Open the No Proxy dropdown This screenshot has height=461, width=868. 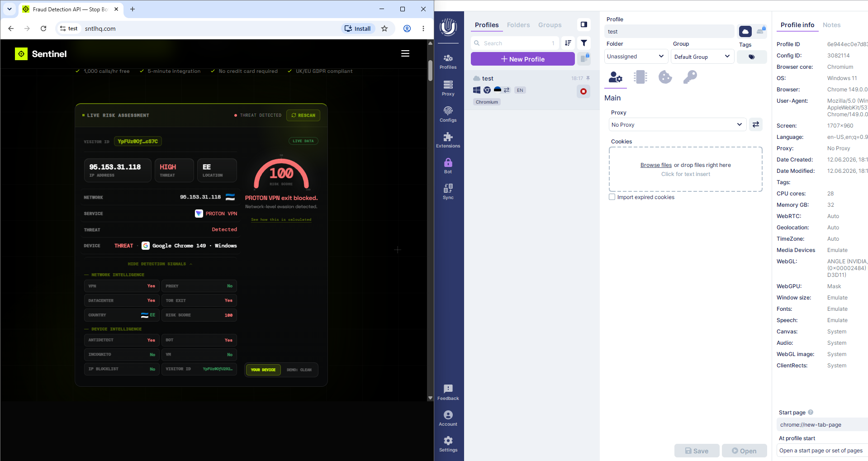677,124
